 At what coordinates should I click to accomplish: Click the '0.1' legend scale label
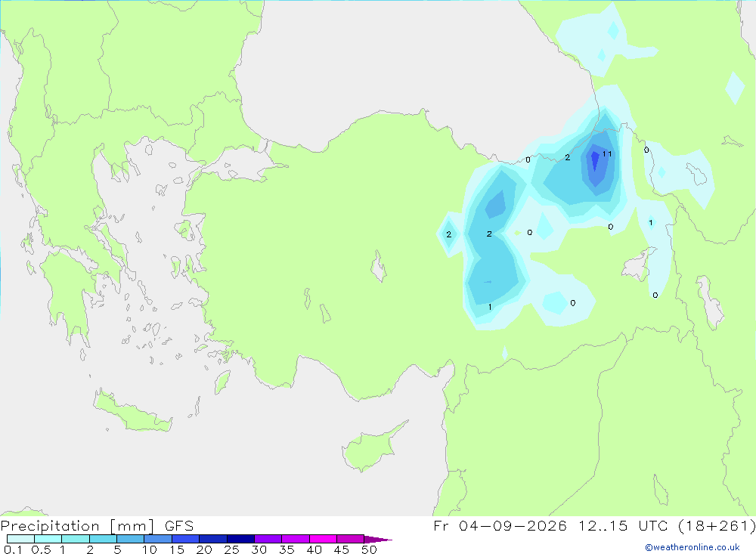13,549
